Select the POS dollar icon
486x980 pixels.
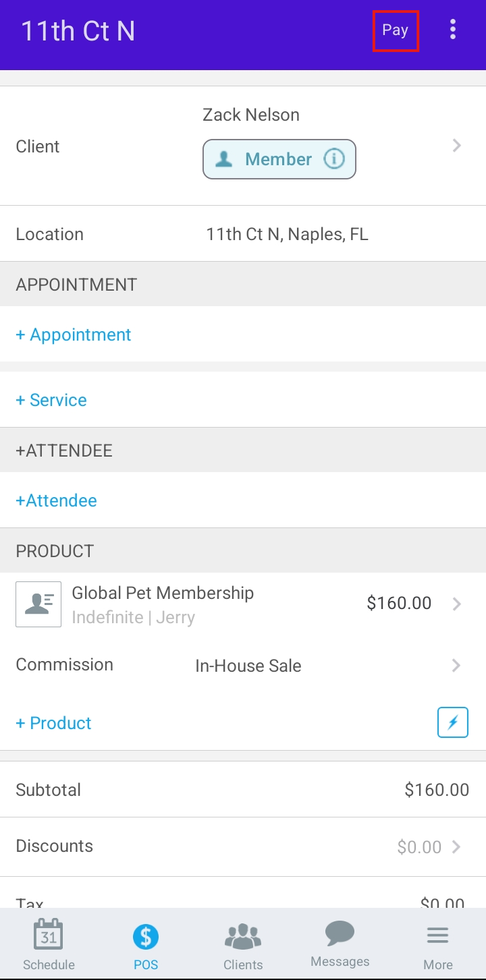(146, 936)
